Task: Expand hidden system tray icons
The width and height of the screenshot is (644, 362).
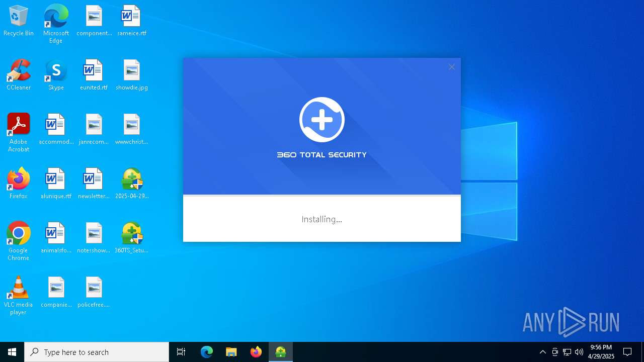Action: pyautogui.click(x=543, y=352)
